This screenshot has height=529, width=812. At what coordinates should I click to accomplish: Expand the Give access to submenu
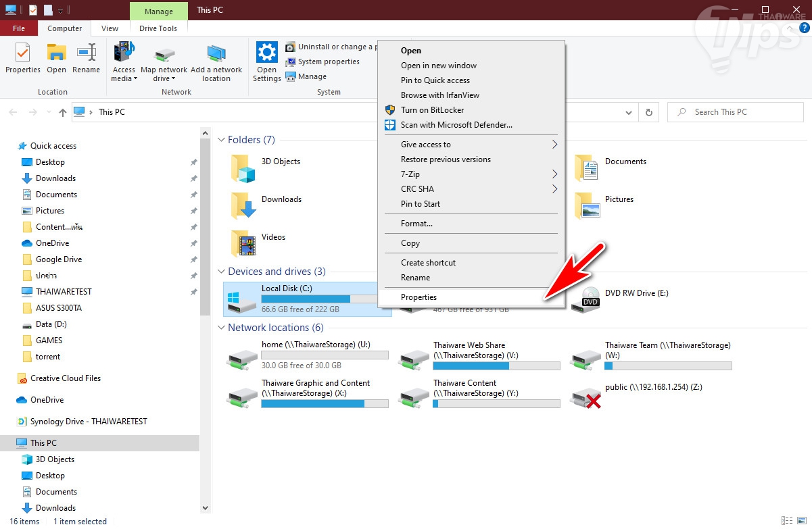471,145
